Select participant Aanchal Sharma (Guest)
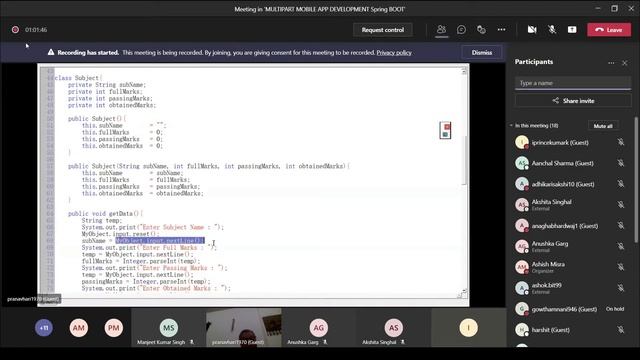640x360 pixels. 562,163
